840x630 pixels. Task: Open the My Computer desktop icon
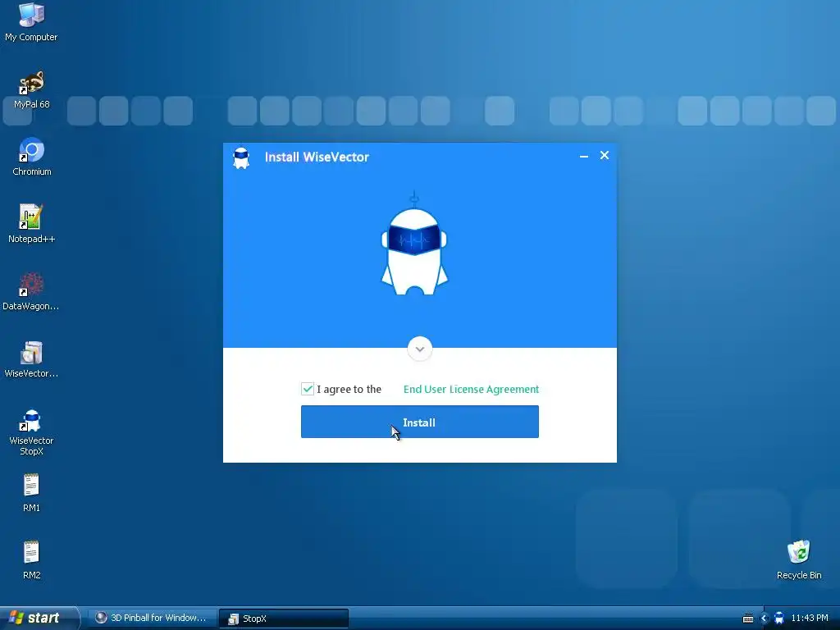[x=31, y=21]
